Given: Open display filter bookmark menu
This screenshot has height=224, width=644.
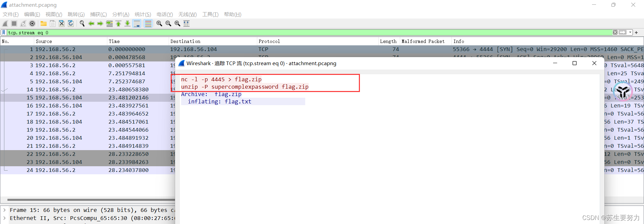Looking at the screenshot, I should point(4,33).
